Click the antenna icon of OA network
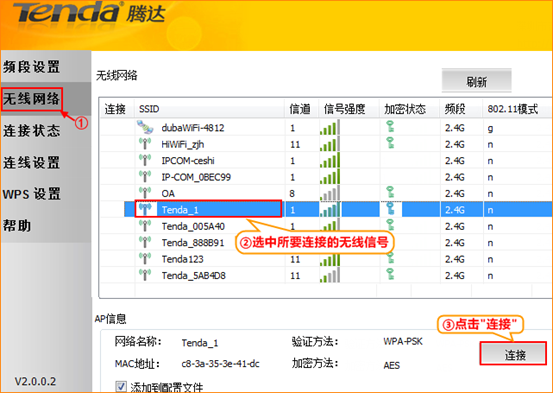 click(x=145, y=193)
